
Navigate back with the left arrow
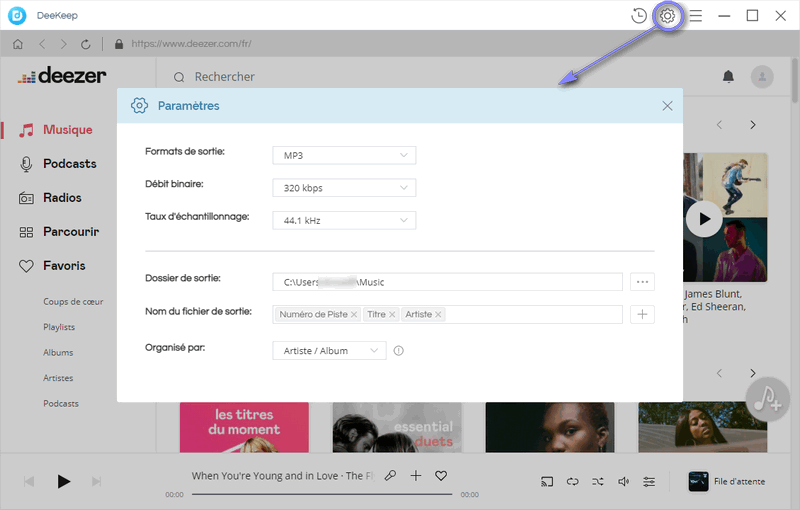pyautogui.click(x=42, y=44)
